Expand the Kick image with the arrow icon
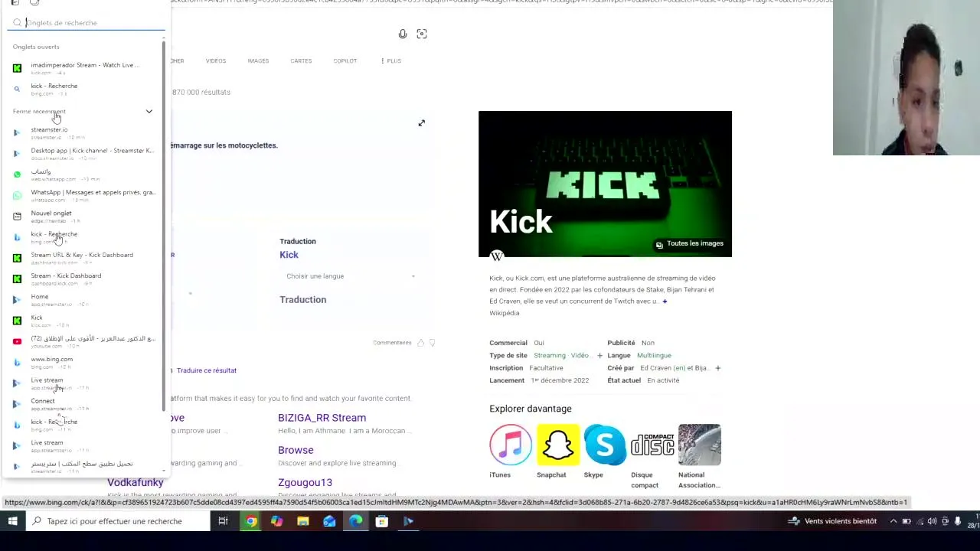980x551 pixels. tap(421, 123)
